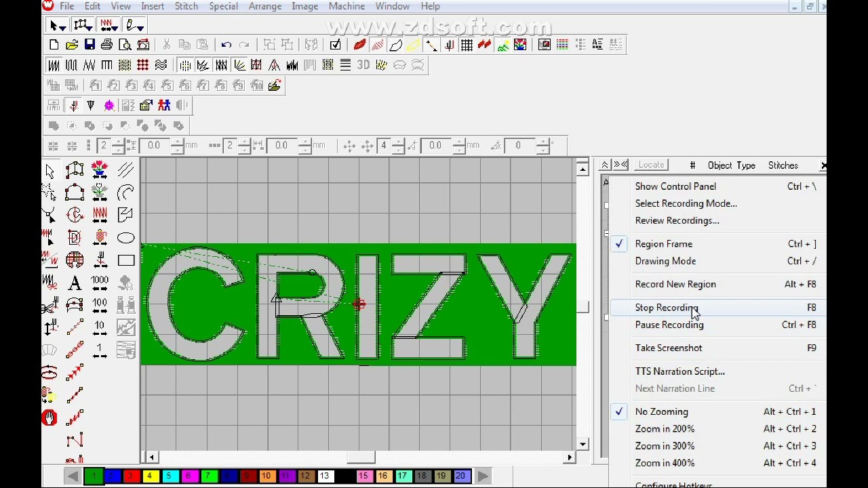Screen dimensions: 868x488
Task: Select the Lettering A tool
Action: click(x=75, y=283)
